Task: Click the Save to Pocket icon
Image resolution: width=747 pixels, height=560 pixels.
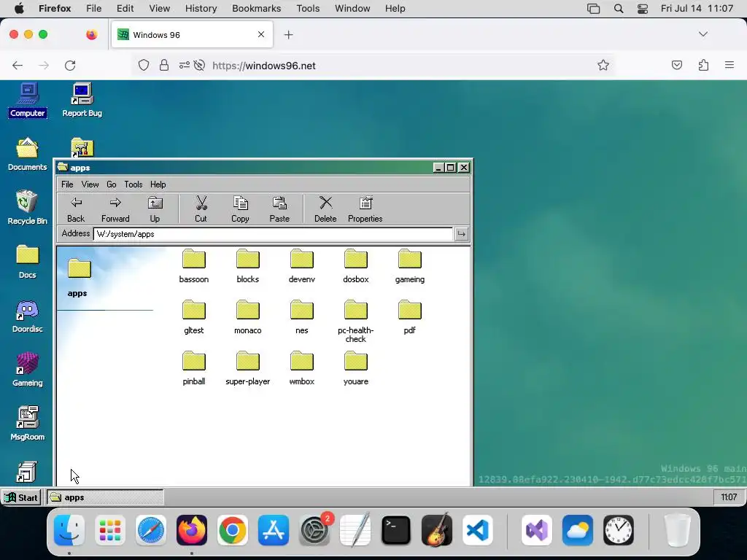Action: (676, 65)
